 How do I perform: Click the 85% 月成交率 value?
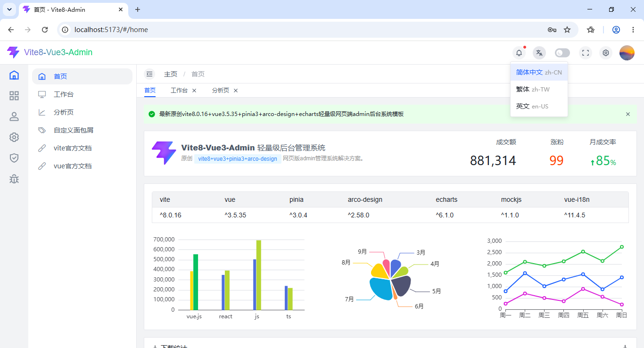tap(603, 161)
